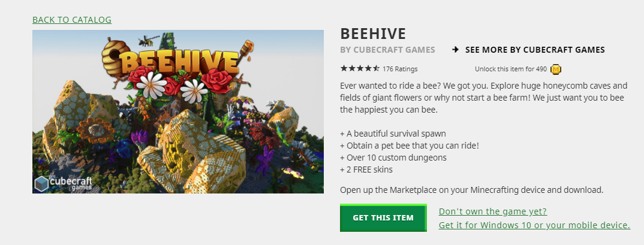
Task: Go back via Back to Catalog link
Action: pyautogui.click(x=72, y=20)
